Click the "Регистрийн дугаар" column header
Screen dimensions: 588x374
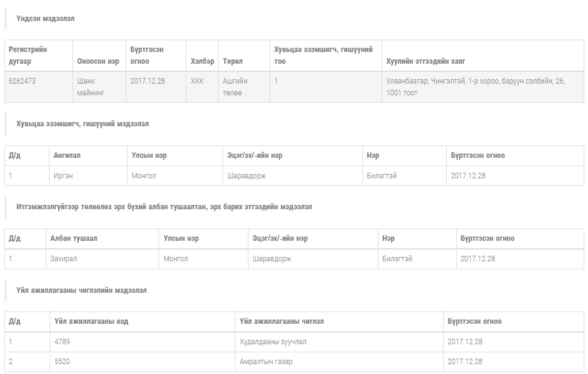tap(28, 55)
